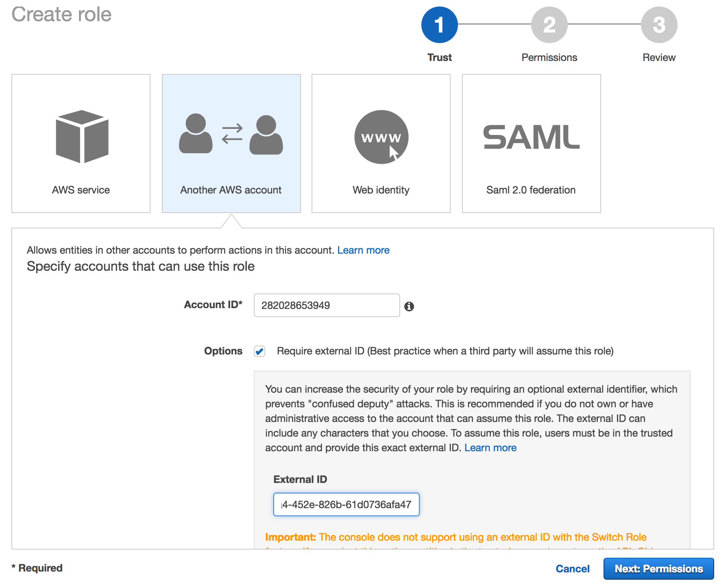The width and height of the screenshot is (728, 587).
Task: Select the Another AWS account label
Action: coord(231,190)
